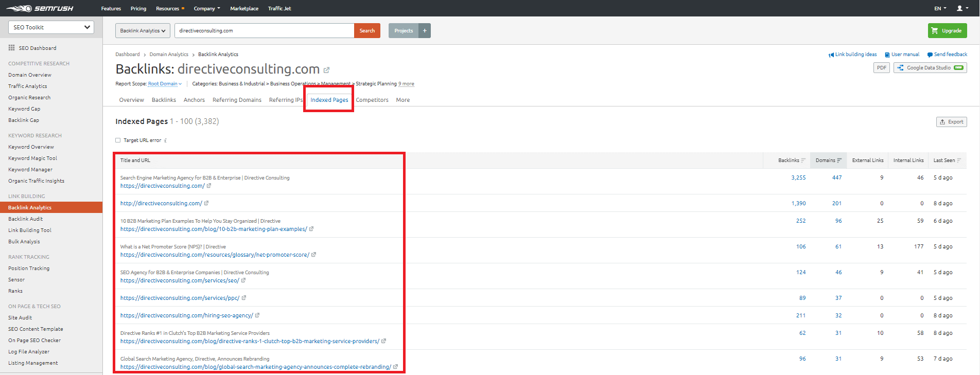Viewport: 980px width, 375px height.
Task: Open Backlink Audit in sidebar
Action: point(25,219)
